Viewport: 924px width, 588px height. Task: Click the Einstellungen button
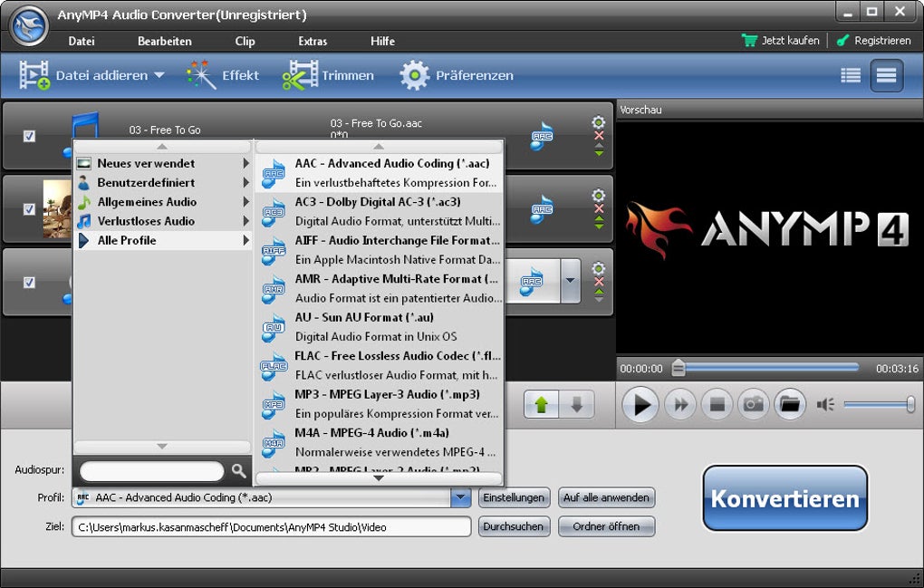pos(514,497)
